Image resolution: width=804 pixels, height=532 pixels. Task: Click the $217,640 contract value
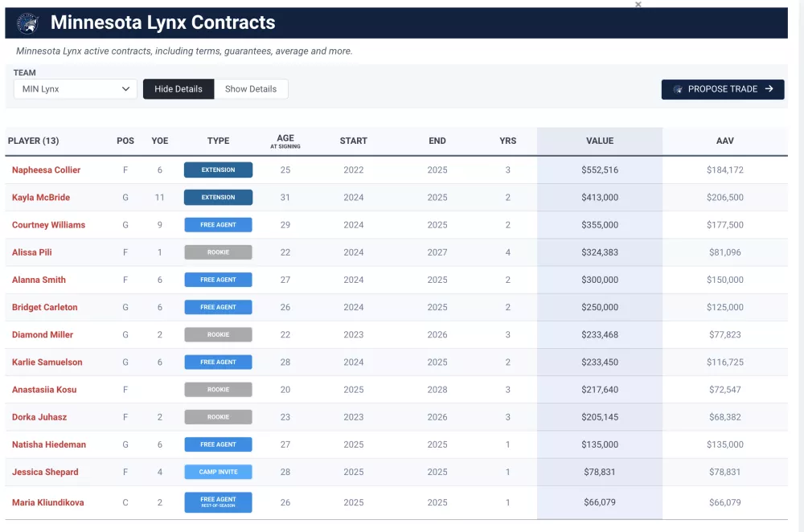(600, 390)
